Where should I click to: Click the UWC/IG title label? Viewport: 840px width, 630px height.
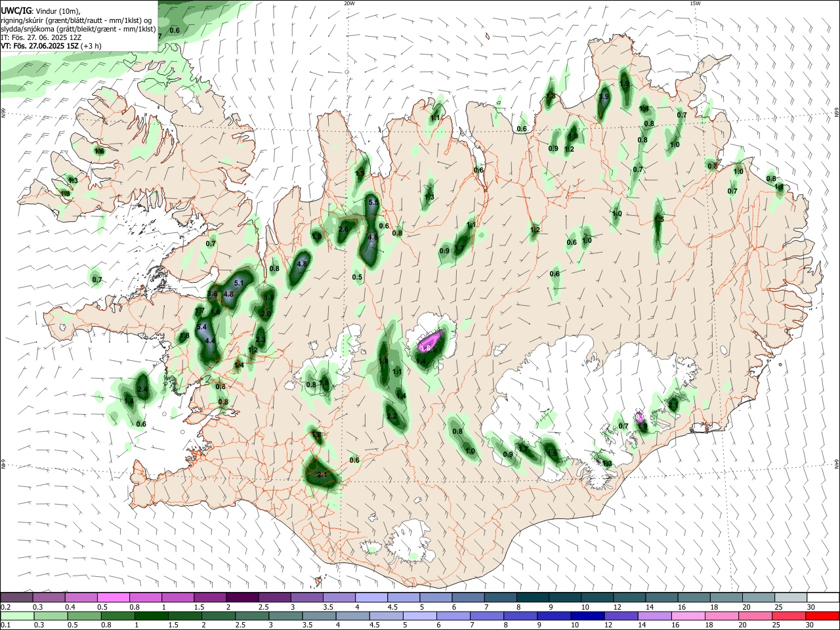15,10
